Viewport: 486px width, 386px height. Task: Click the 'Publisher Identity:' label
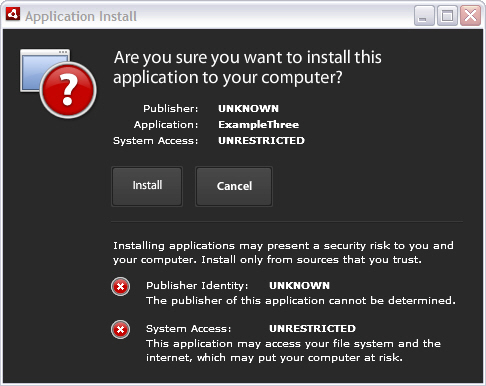pyautogui.click(x=197, y=286)
